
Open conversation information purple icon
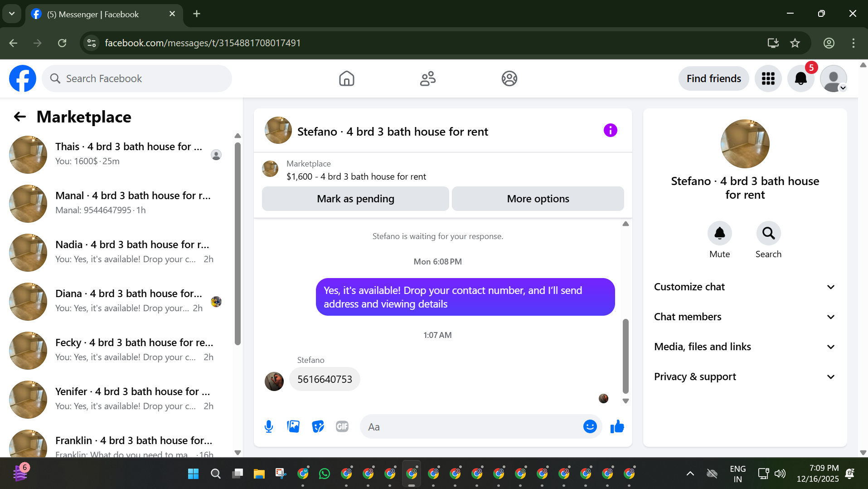(611, 131)
